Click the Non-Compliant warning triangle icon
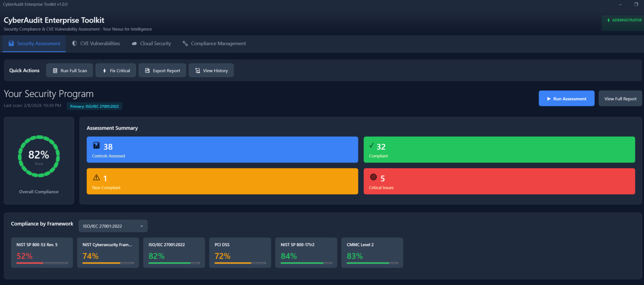Screen dimensions: 644x285 [96, 177]
